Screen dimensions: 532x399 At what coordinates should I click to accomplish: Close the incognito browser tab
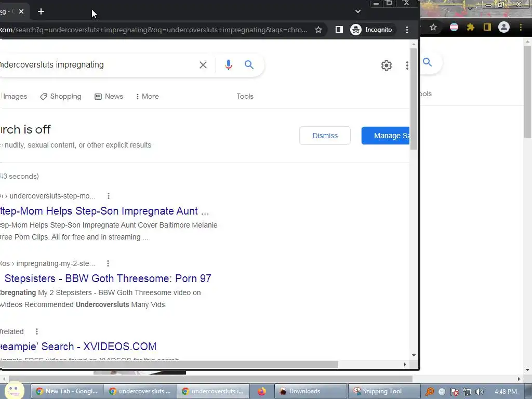click(21, 11)
